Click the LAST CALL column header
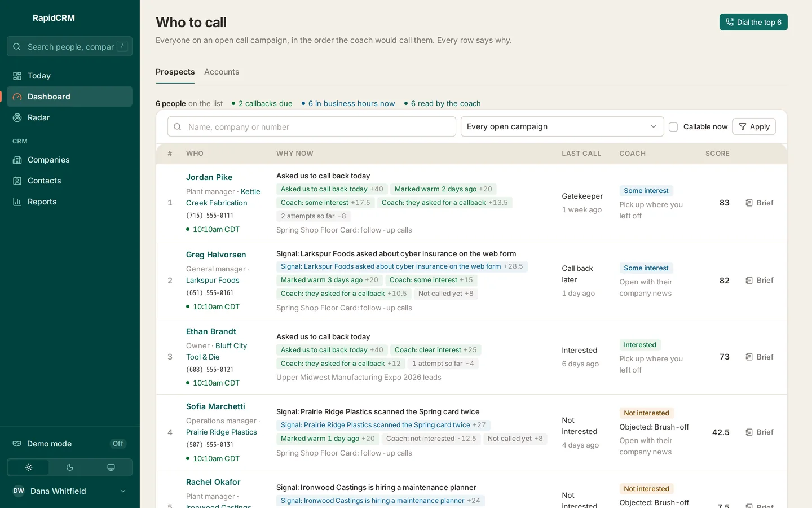The height and width of the screenshot is (508, 812). (581, 154)
